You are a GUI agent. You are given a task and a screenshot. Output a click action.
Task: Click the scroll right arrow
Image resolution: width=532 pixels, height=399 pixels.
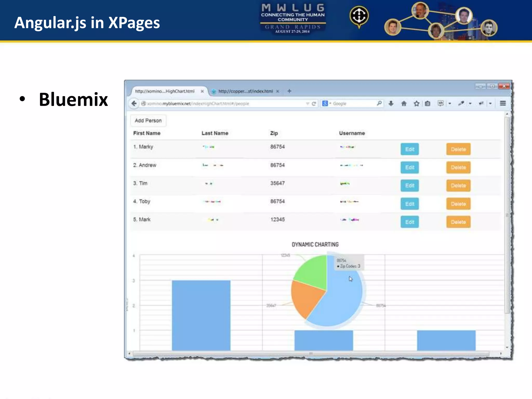coord(501,354)
